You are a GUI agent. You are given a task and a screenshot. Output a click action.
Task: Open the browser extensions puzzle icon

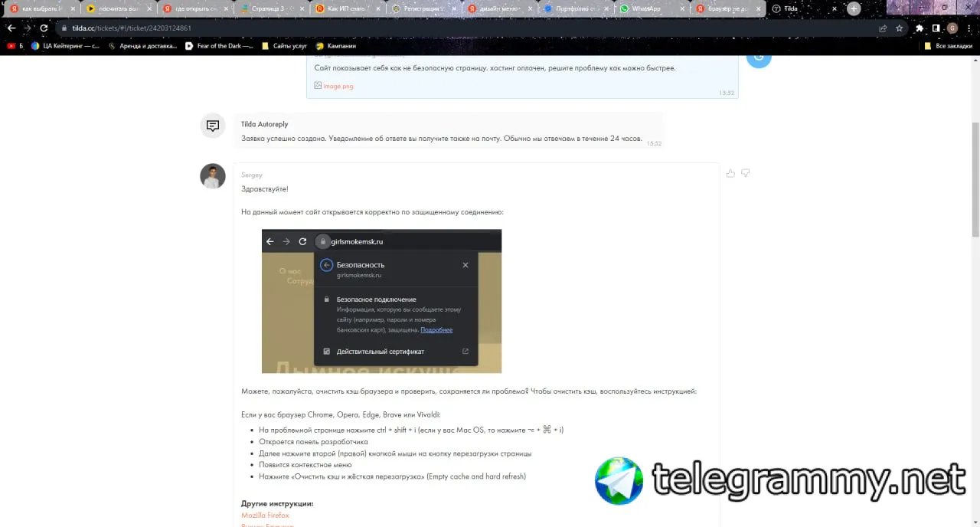(920, 28)
